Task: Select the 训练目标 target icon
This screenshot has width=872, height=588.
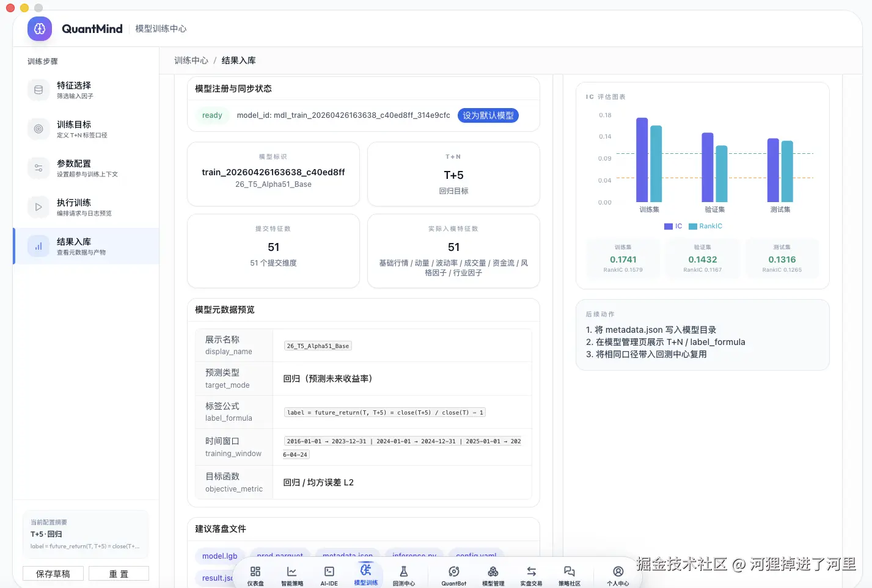Action: [x=38, y=129]
